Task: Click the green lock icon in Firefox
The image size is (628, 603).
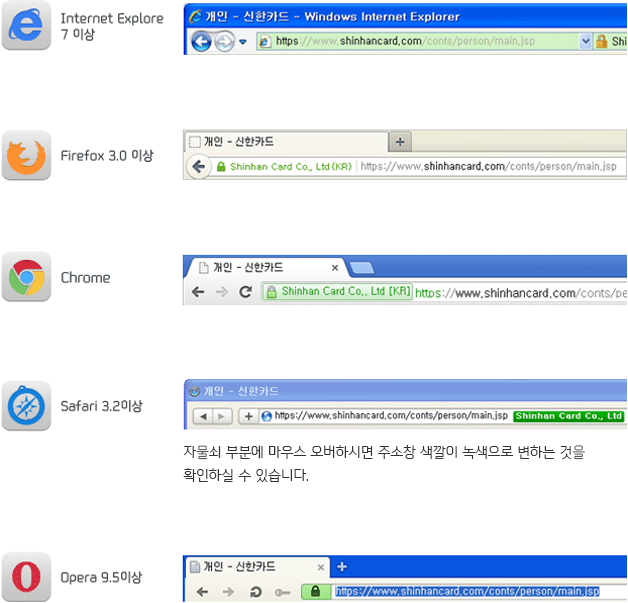Action: tap(221, 167)
